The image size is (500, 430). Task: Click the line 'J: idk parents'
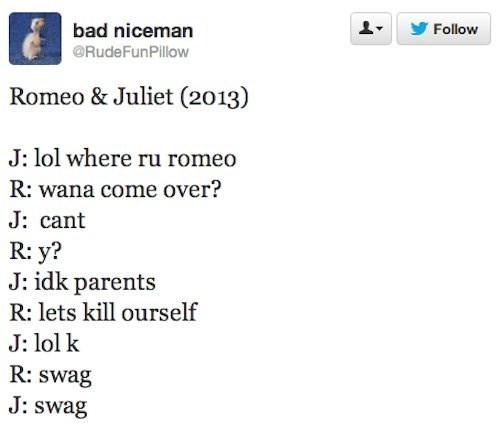pos(82,283)
